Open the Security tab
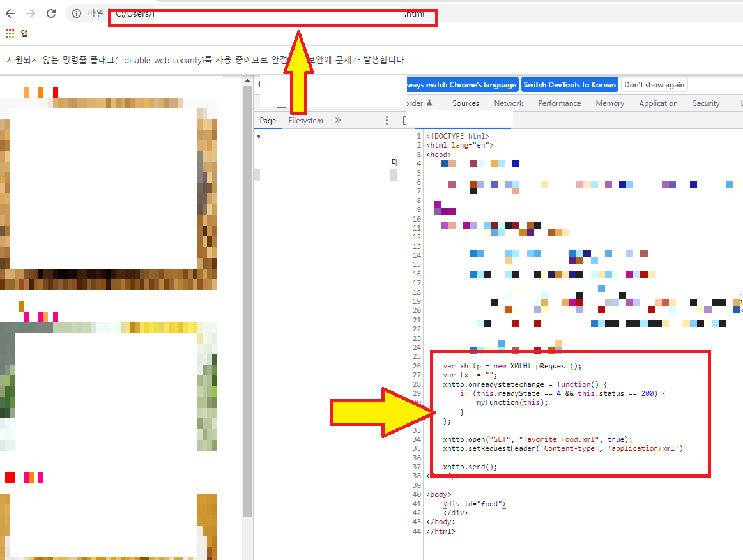 (705, 103)
